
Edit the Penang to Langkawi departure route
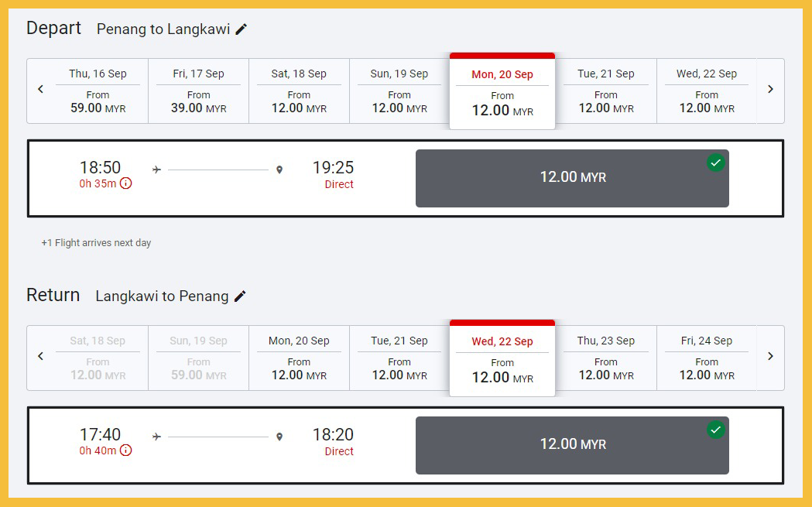point(242,29)
